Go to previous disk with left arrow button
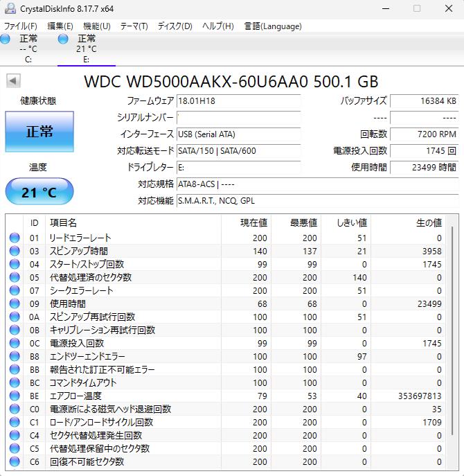 (13, 81)
